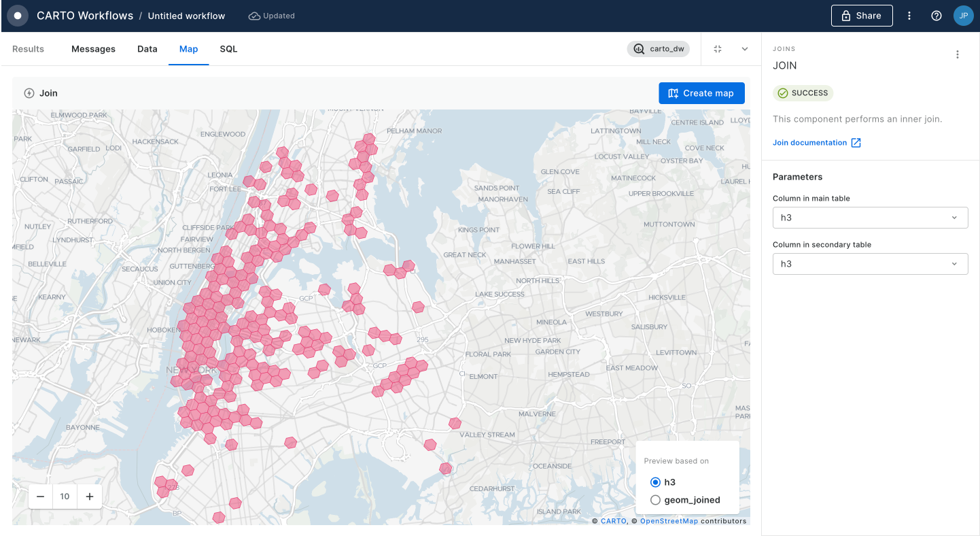Open the Column in secondary table dropdown
Viewport: 980px width, 536px height.
pos(870,264)
